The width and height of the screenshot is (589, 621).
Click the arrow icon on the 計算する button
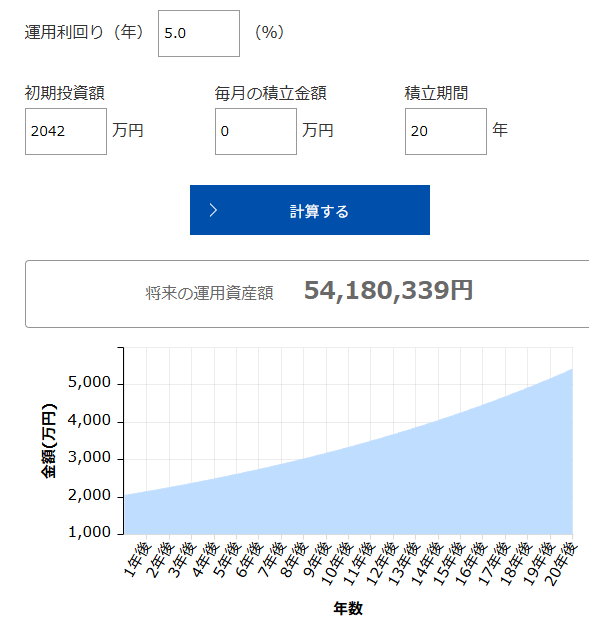point(213,210)
